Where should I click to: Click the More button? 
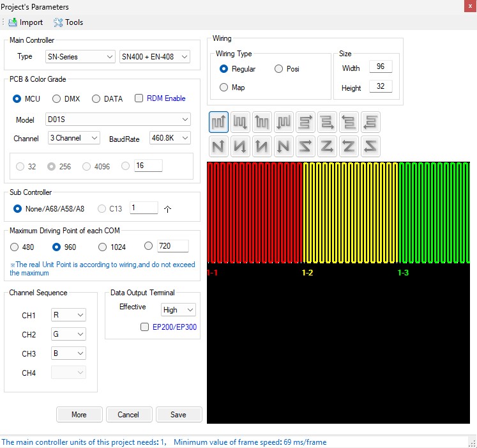79,415
